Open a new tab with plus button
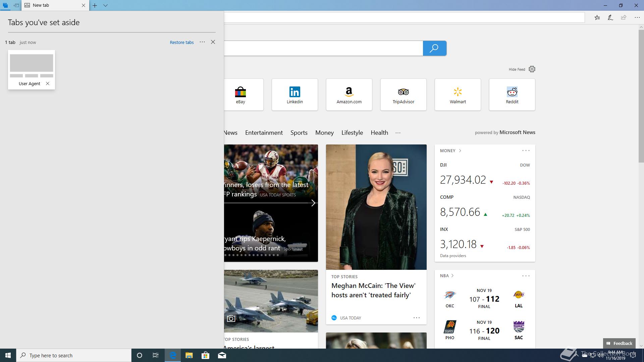The width and height of the screenshot is (644, 362). coord(95,5)
